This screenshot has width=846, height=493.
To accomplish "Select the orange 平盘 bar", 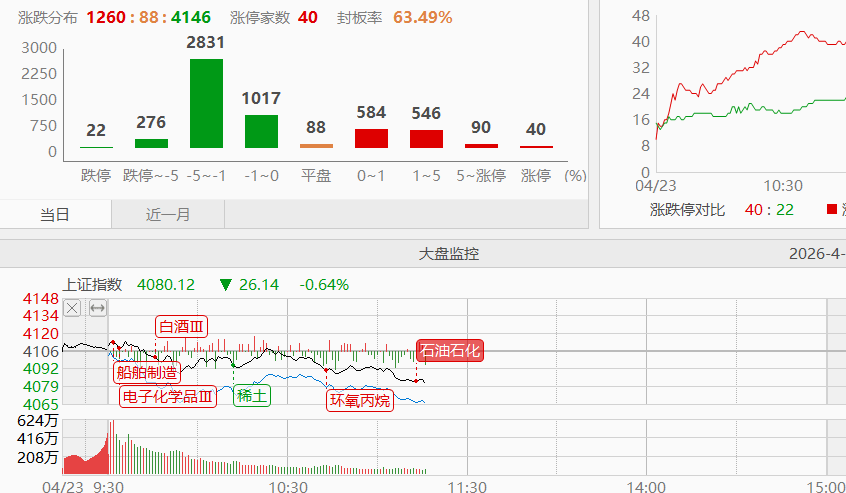I will (316, 146).
